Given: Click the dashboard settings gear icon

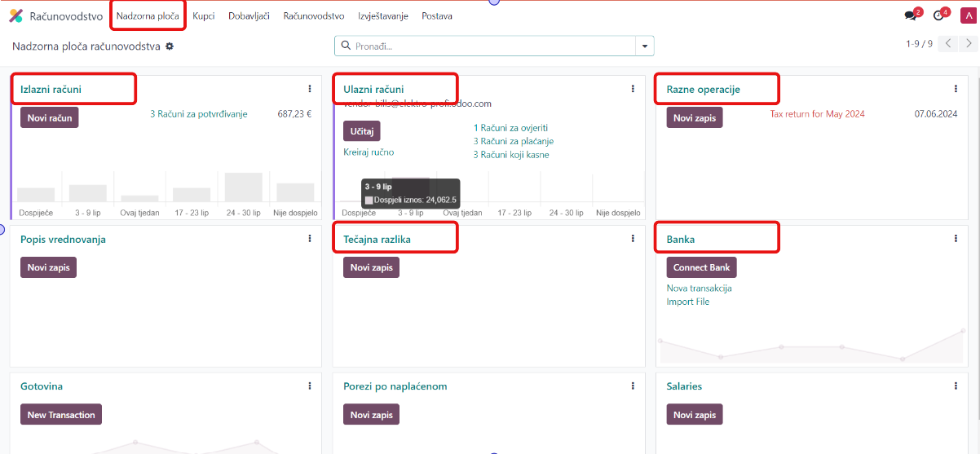Looking at the screenshot, I should coord(170,46).
